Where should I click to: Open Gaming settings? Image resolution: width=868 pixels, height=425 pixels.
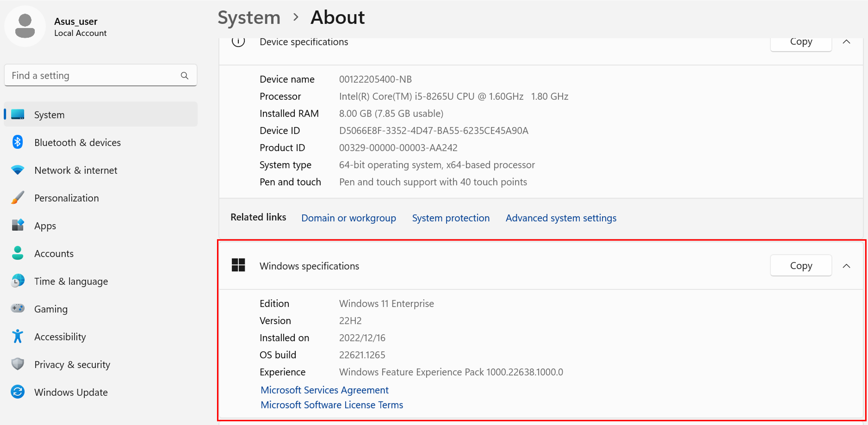click(x=51, y=309)
